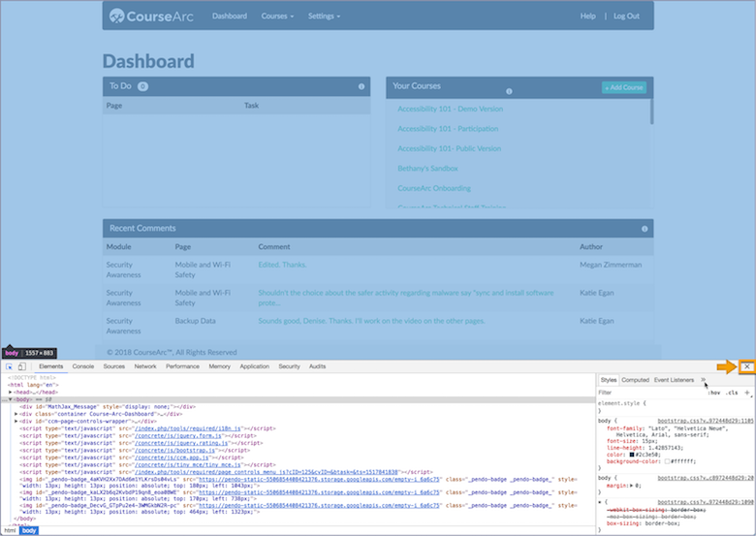756x536 pixels.
Task: Toggle the :hov element state button
Action: pyautogui.click(x=714, y=393)
